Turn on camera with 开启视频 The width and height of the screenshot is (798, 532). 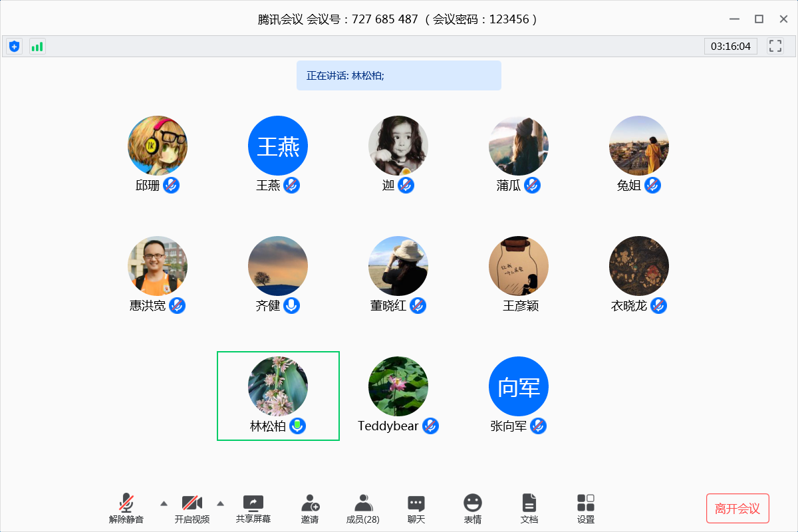click(192, 509)
